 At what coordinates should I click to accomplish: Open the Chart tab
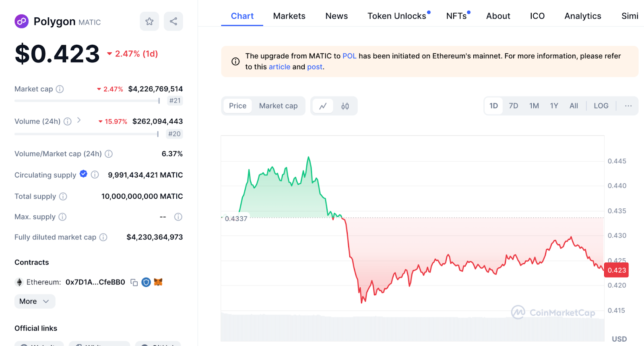coord(242,16)
